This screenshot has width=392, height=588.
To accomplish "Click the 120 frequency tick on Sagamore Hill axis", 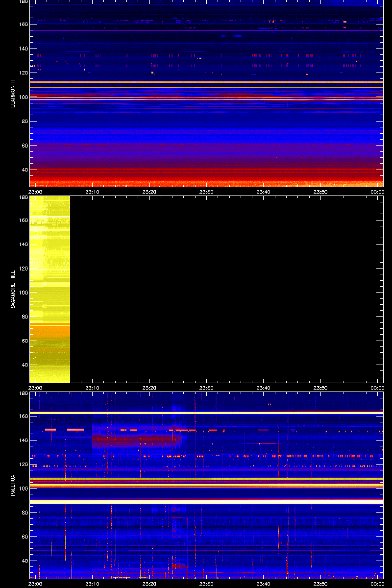I will point(23,269).
